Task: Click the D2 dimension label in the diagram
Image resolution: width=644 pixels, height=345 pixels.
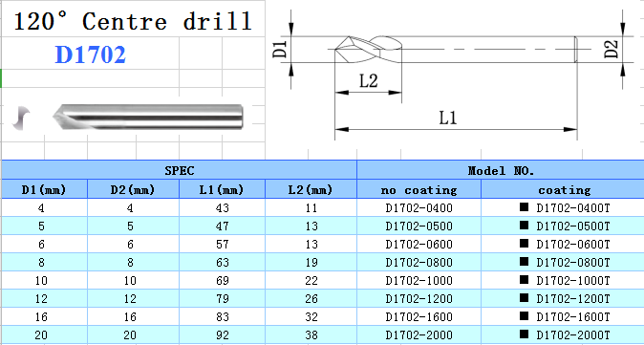Action: (612, 49)
